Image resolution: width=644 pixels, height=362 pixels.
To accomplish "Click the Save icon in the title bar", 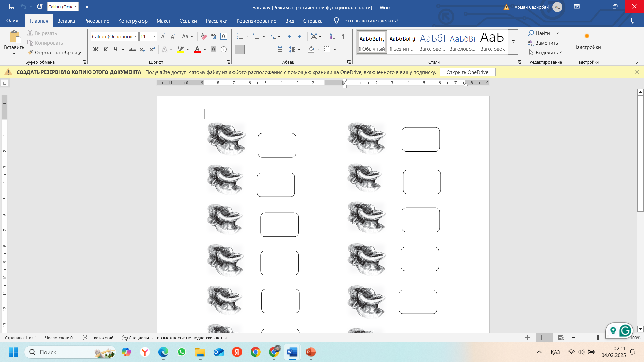I will (x=12, y=7).
